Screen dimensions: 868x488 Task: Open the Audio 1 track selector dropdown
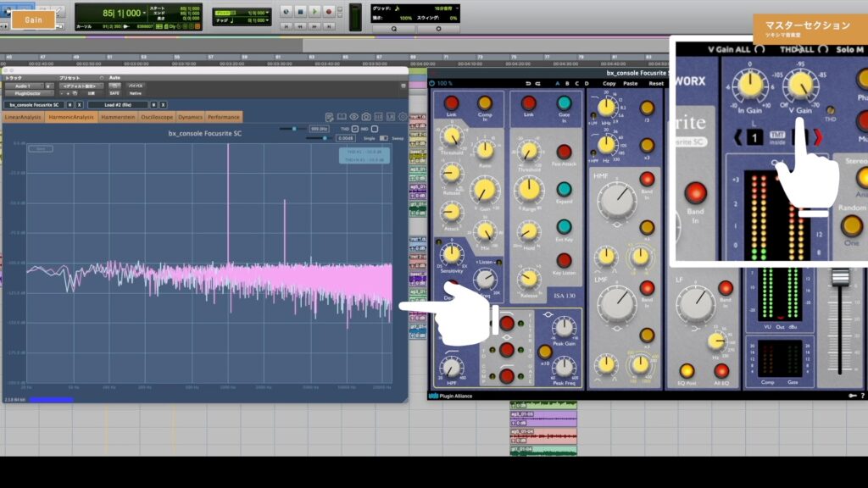click(23, 86)
